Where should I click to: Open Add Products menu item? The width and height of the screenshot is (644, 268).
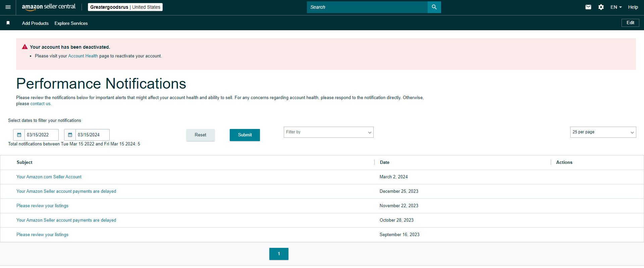tap(35, 23)
